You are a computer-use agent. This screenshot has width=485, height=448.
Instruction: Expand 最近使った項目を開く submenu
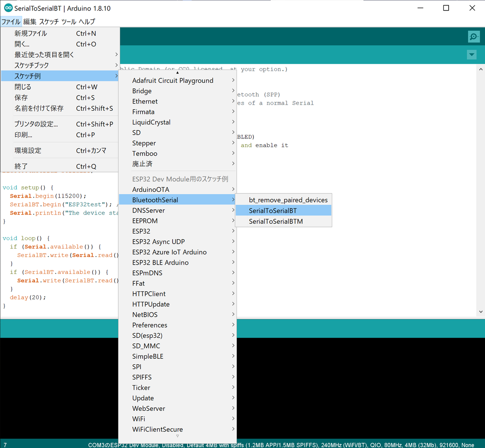click(x=60, y=55)
